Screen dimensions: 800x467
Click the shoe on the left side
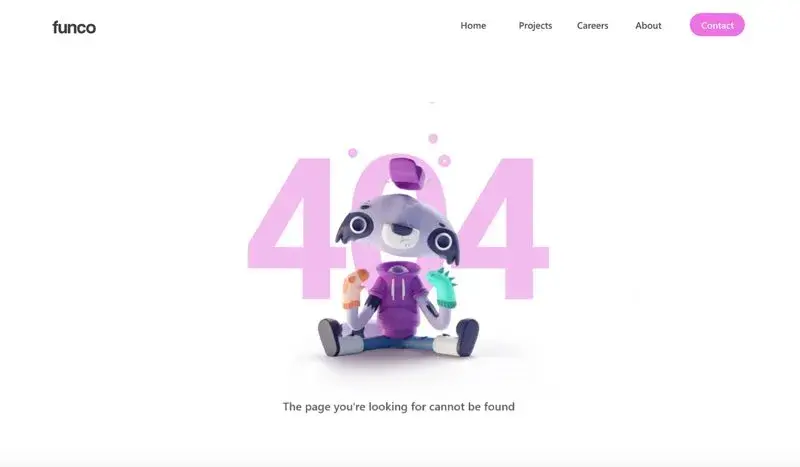(x=331, y=337)
